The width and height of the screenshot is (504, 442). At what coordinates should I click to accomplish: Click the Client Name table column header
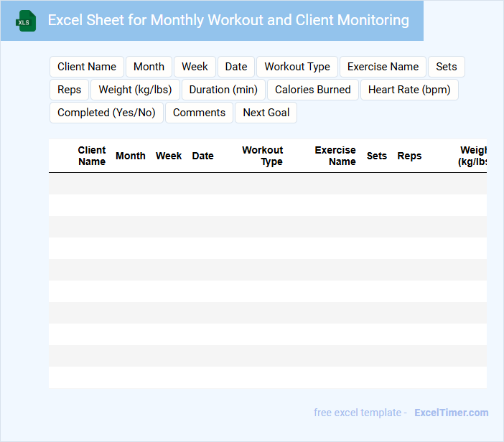click(92, 156)
